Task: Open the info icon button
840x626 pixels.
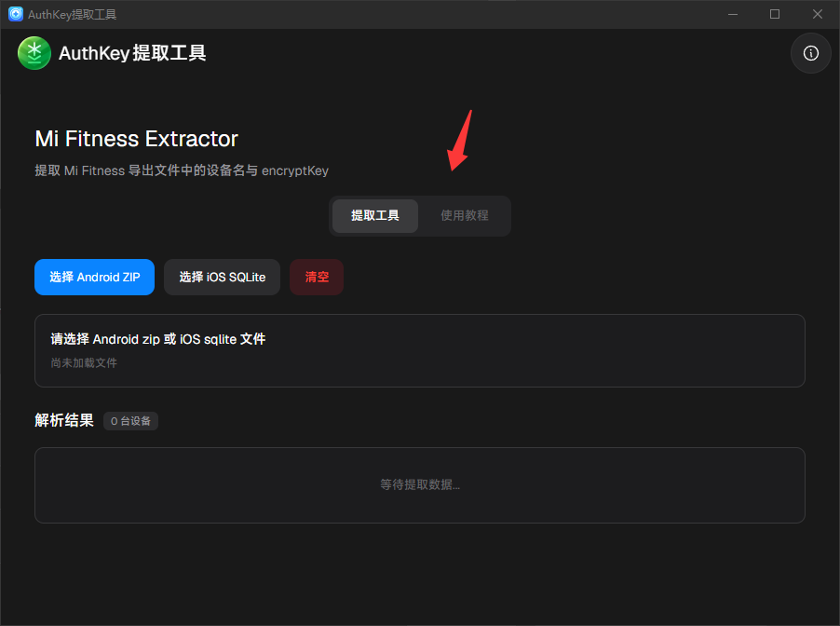Action: tap(810, 53)
